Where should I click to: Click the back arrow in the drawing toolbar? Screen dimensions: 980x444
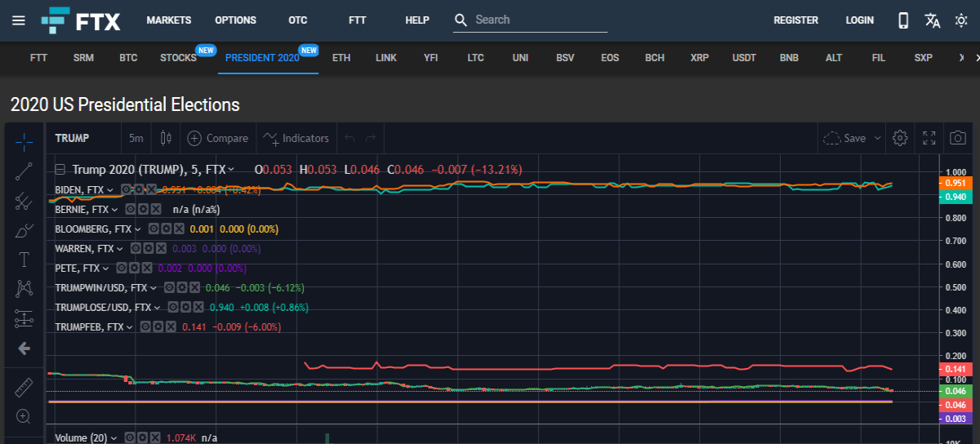pyautogui.click(x=24, y=349)
